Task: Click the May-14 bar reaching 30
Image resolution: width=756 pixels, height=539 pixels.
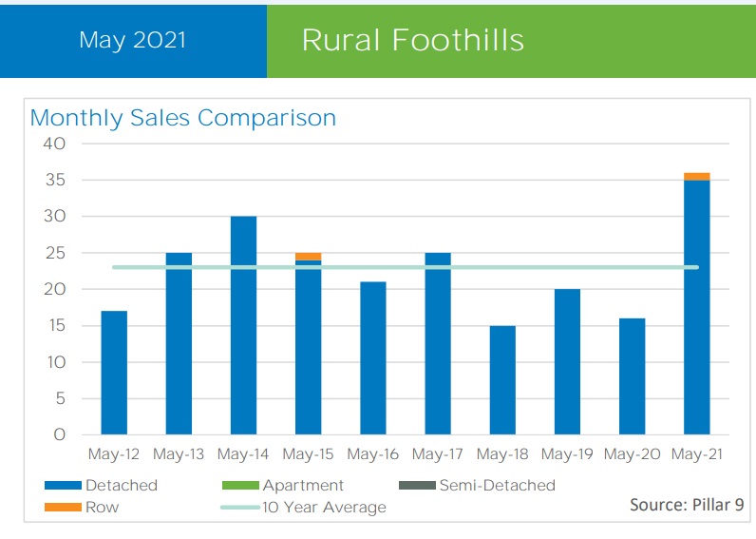Action: 243,325
